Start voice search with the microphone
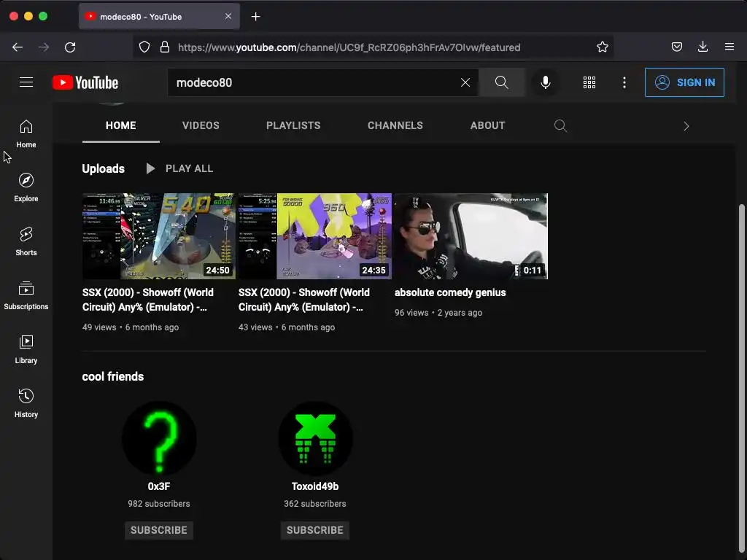Viewport: 747px width, 560px height. tap(546, 82)
